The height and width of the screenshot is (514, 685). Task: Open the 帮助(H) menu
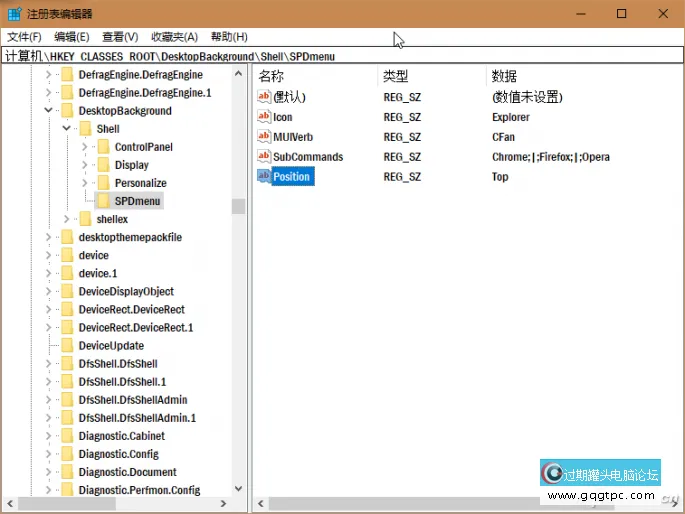coord(229,37)
